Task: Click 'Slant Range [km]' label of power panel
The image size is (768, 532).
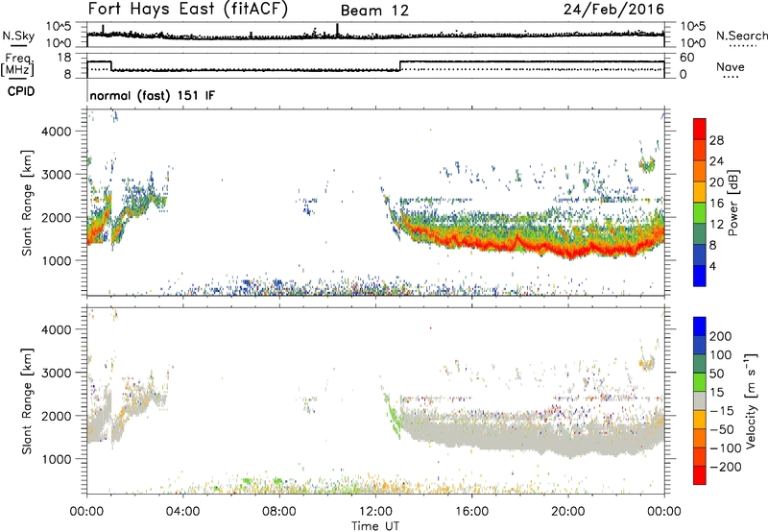Action: point(27,203)
